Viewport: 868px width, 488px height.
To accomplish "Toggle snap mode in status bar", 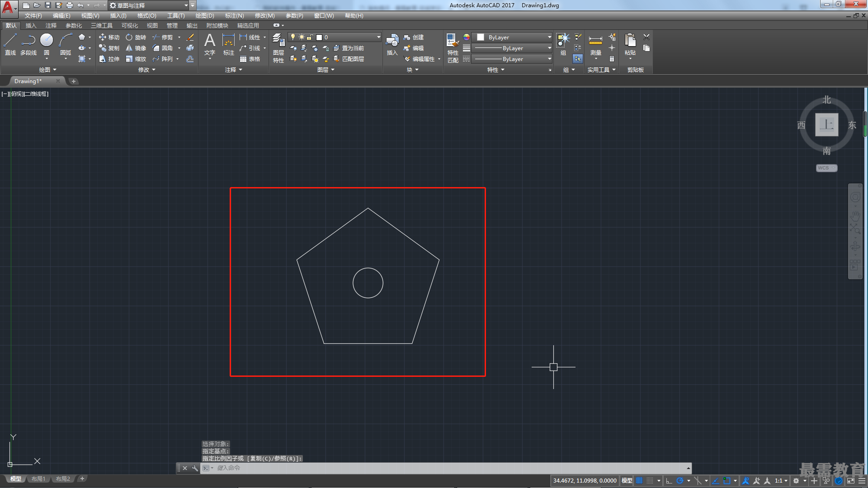I will [650, 481].
